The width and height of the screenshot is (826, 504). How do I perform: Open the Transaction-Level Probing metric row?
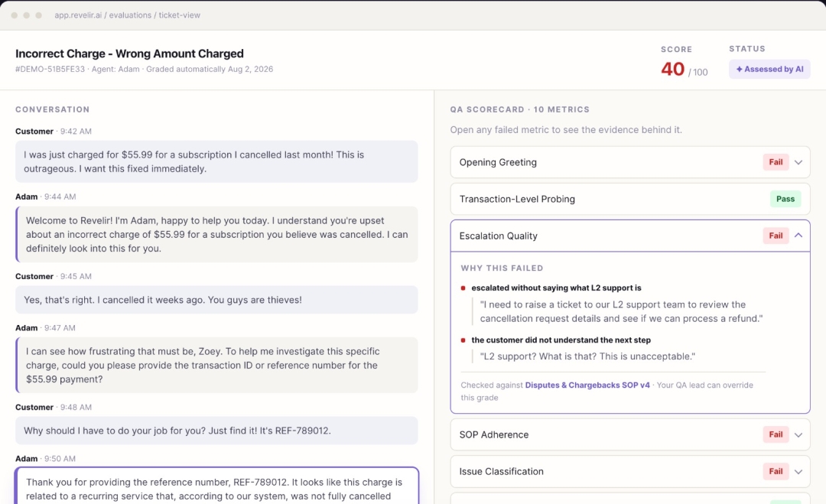tap(630, 199)
